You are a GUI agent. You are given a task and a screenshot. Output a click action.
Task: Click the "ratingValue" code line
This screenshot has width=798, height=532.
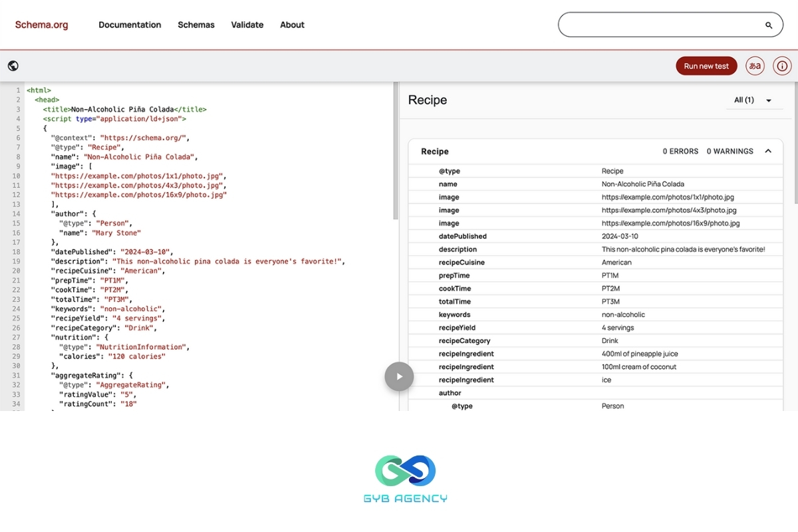click(99, 394)
